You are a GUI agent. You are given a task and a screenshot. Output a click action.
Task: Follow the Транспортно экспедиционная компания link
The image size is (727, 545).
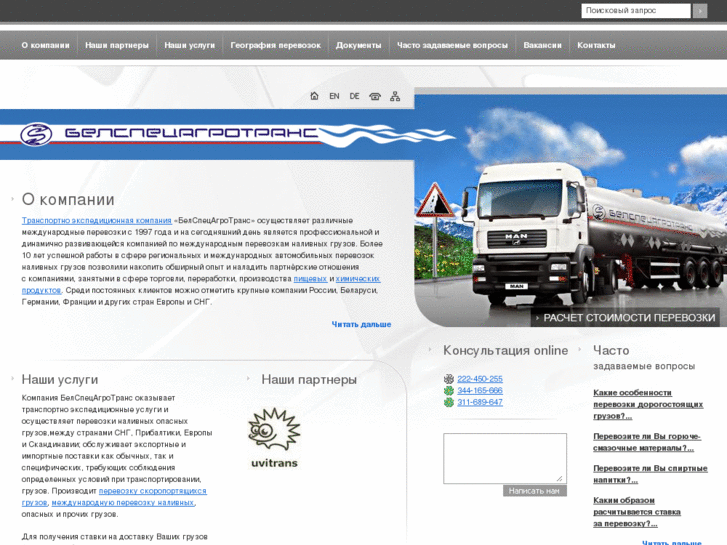(96, 220)
